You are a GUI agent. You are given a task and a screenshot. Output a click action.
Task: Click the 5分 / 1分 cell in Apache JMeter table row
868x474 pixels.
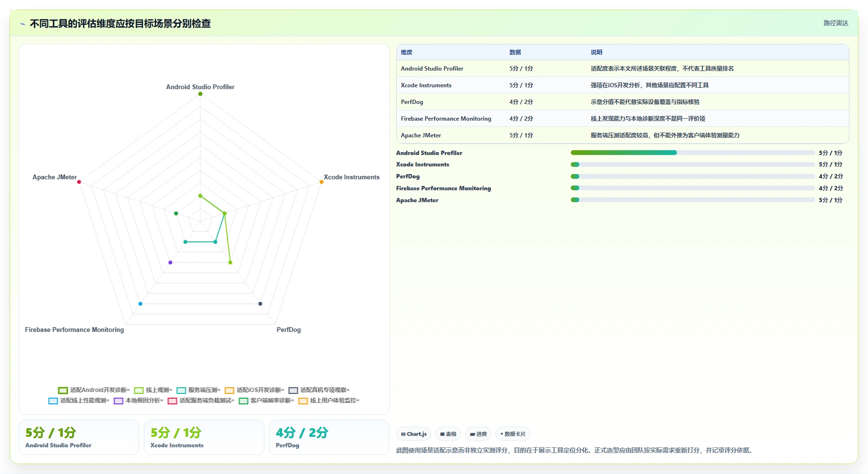521,135
